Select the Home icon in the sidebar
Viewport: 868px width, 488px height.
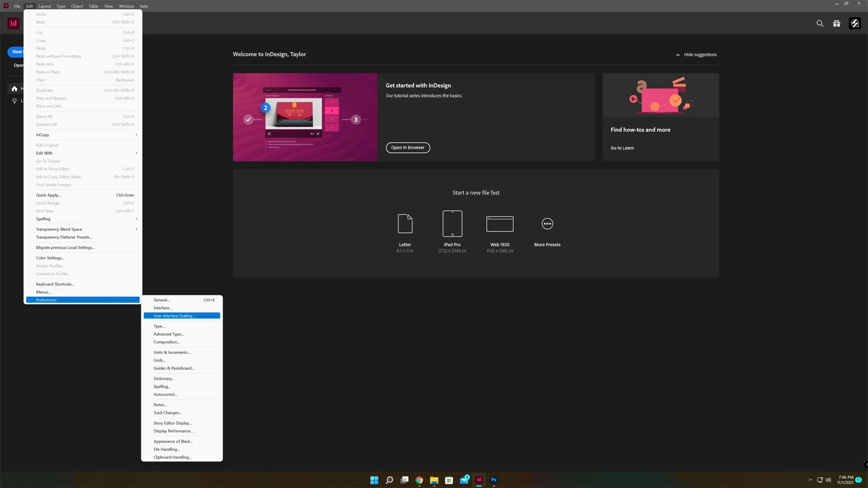[x=14, y=89]
